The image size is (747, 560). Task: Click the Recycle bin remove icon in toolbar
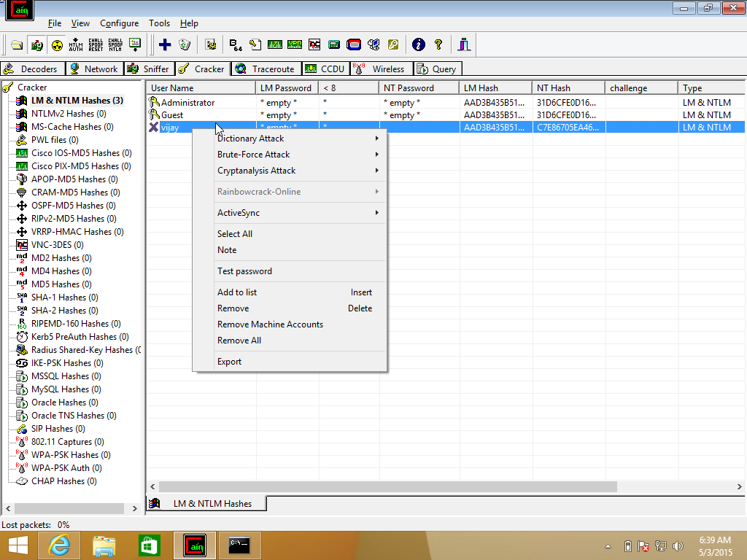point(185,45)
